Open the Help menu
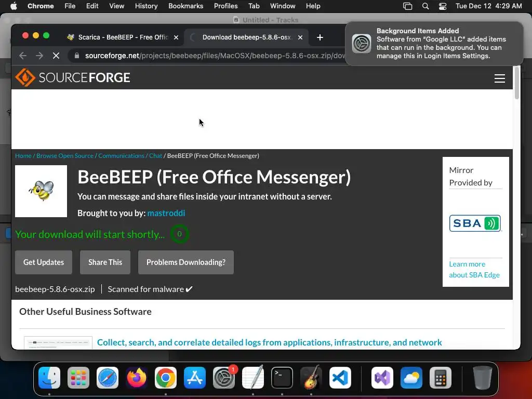Viewport: 532px width, 399px height. click(x=313, y=6)
